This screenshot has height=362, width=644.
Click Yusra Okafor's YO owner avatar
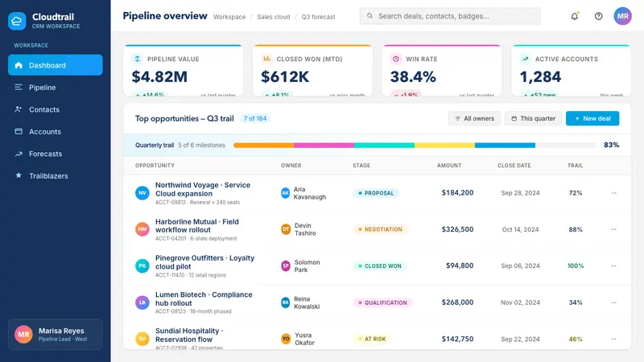coord(286,339)
